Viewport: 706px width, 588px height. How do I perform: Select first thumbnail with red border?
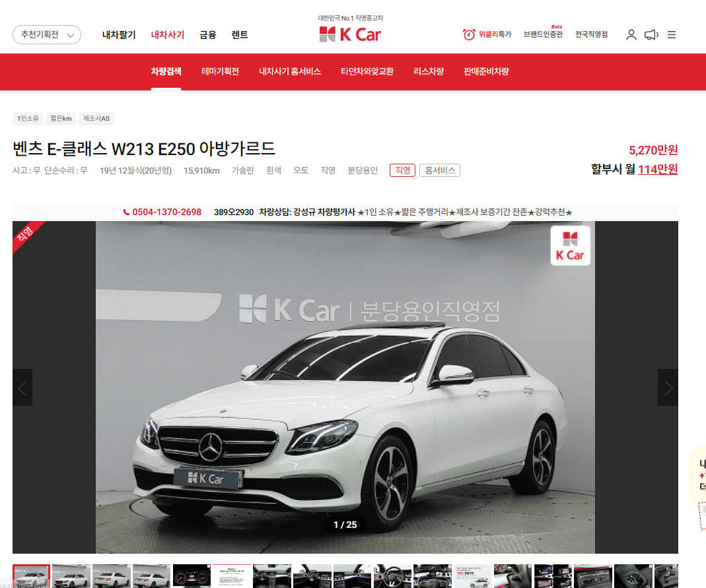tap(31, 576)
